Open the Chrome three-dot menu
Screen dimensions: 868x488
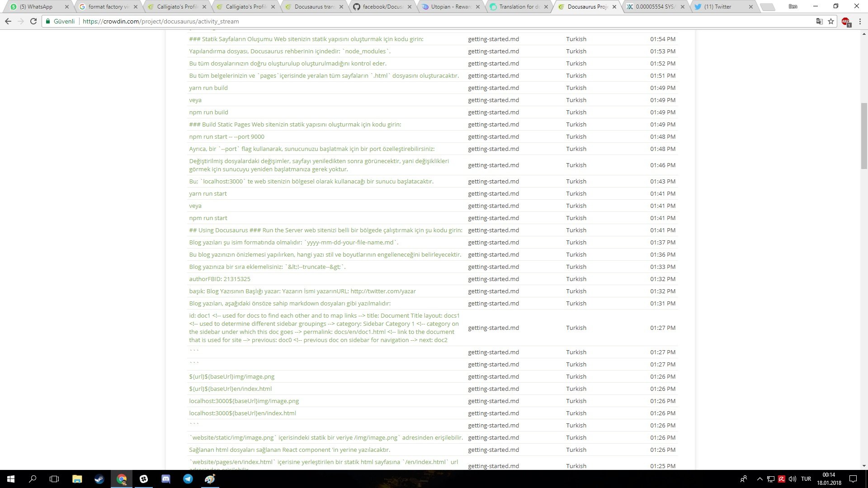860,21
